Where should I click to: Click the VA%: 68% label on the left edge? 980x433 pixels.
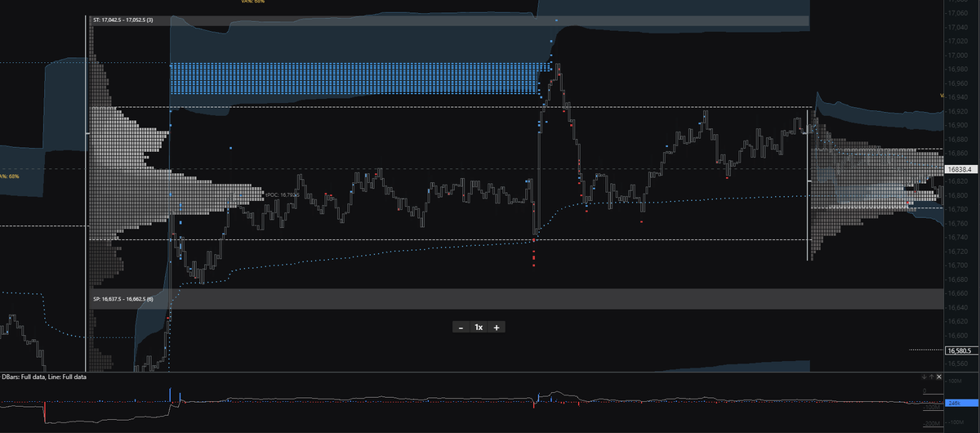pyautogui.click(x=10, y=176)
